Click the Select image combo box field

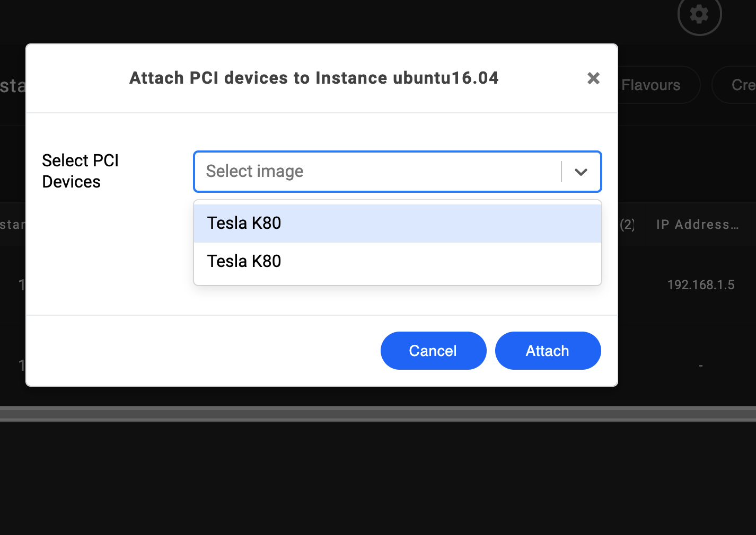[398, 172]
